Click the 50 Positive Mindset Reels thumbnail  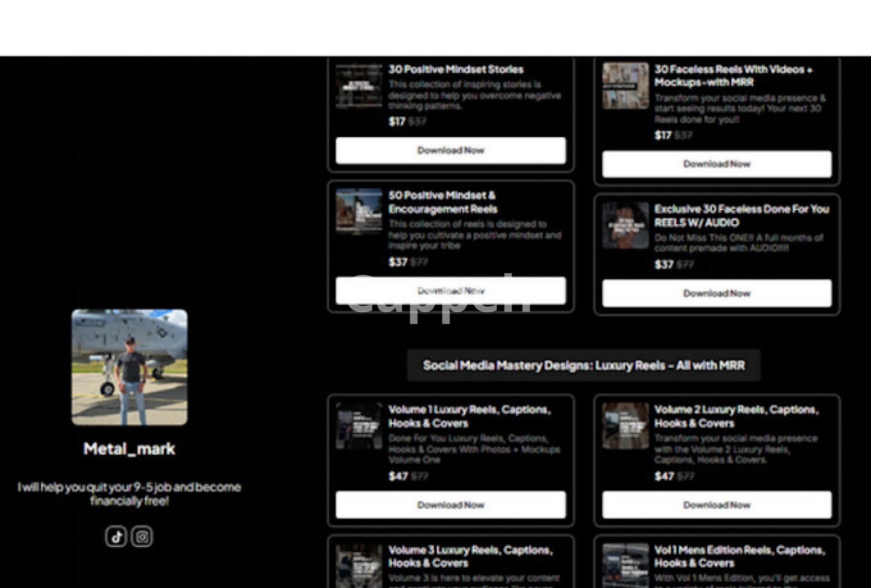[359, 212]
